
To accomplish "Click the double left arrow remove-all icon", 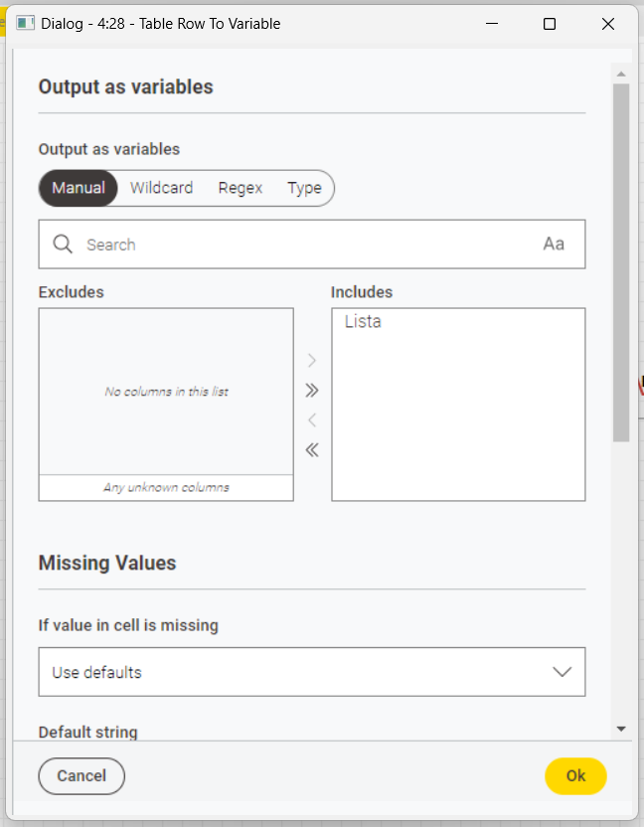I will point(312,450).
